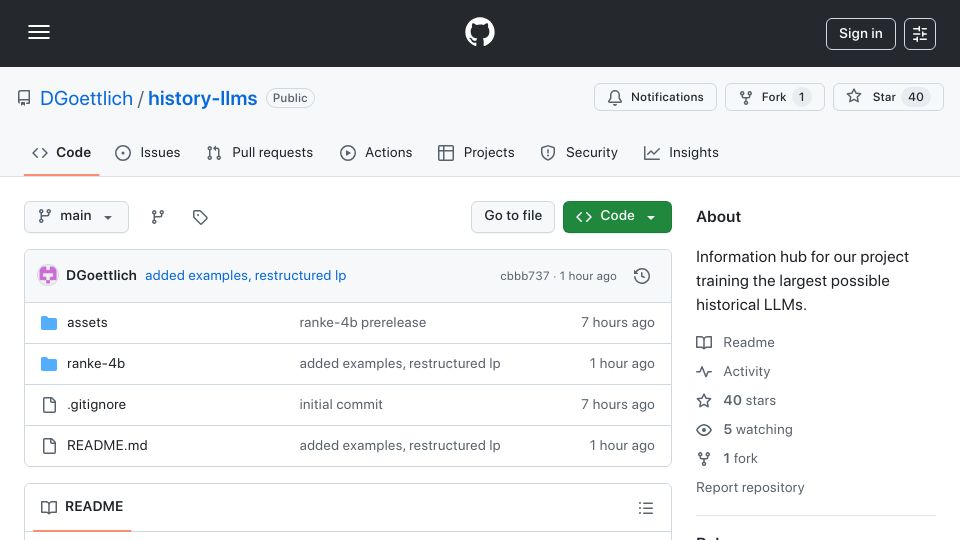Open ranke-4b row commit message
Viewport: 960px width, 540px height.
click(400, 364)
